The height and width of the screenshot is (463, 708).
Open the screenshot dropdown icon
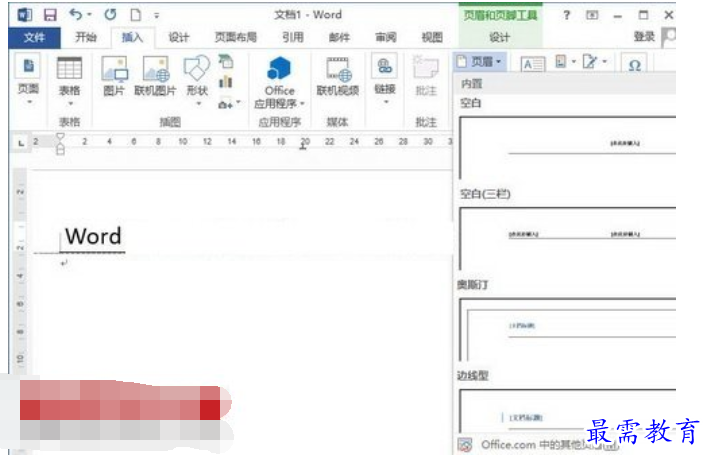coord(228,104)
